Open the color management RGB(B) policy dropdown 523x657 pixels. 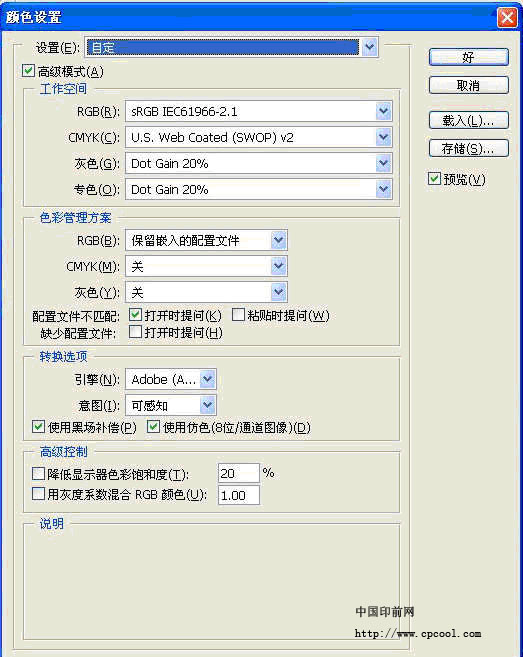coord(206,241)
